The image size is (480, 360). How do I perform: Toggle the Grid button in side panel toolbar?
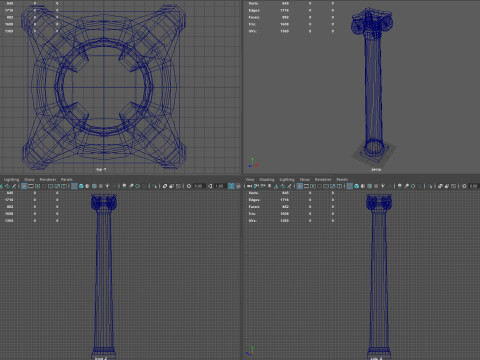(300, 186)
